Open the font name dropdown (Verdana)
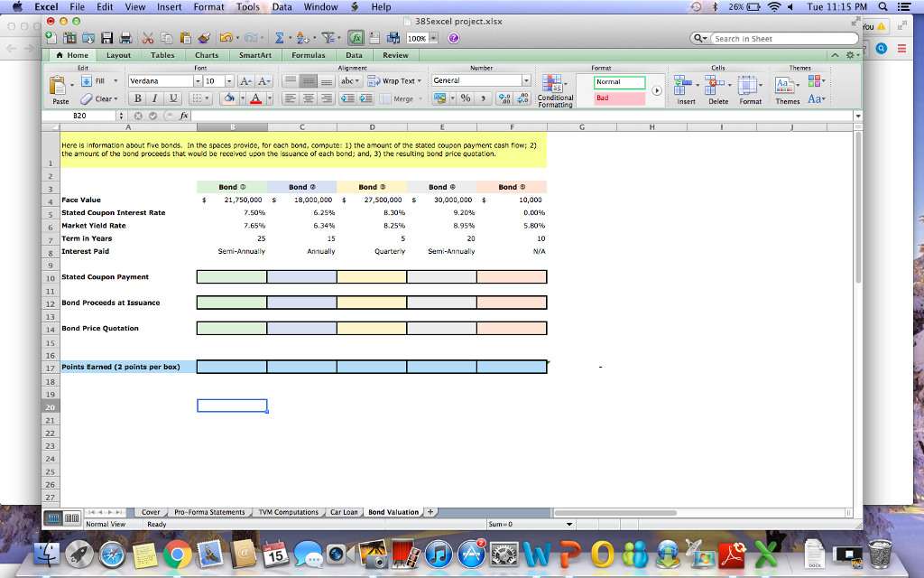The width and height of the screenshot is (924, 578). pos(198,81)
